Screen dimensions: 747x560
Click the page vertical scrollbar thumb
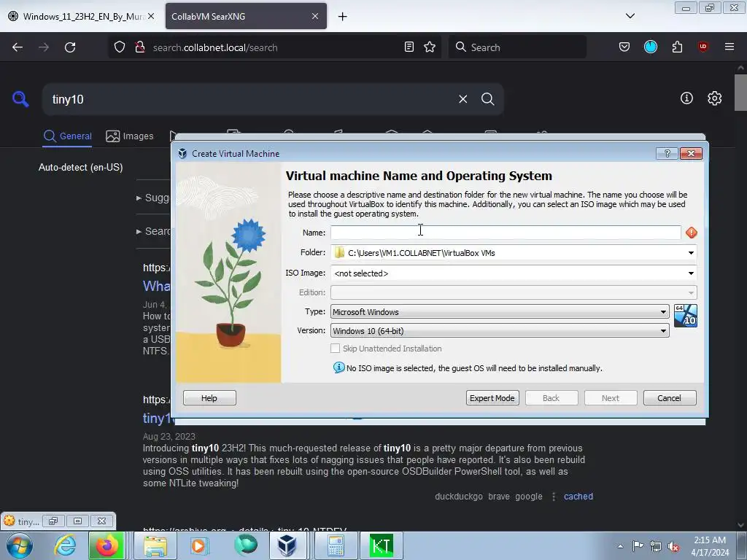click(x=740, y=93)
